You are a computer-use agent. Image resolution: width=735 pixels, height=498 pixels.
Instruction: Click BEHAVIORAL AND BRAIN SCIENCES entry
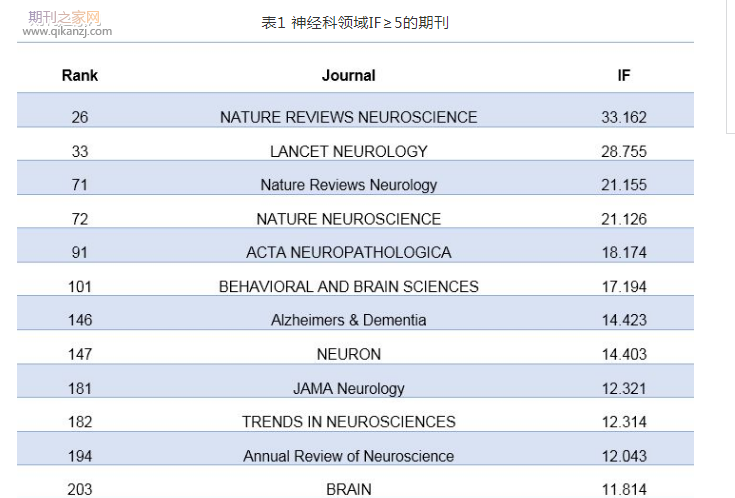pos(349,286)
